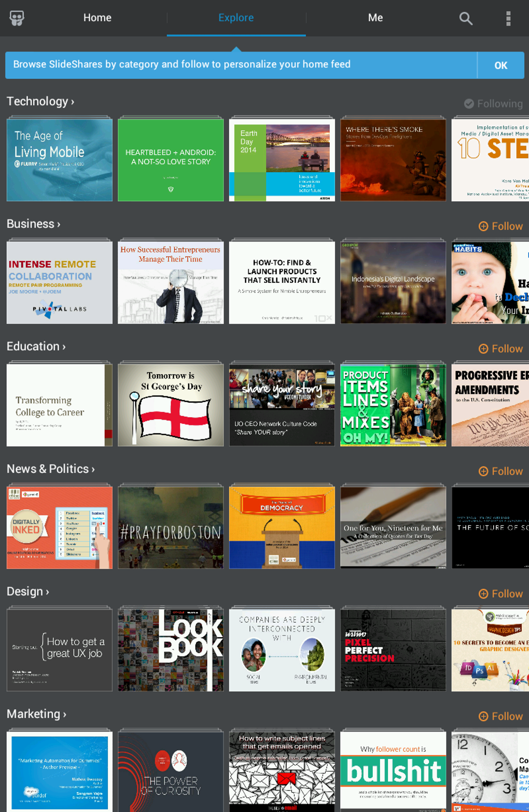This screenshot has height=812, width=529.
Task: Expand the Education category
Action: point(36,346)
